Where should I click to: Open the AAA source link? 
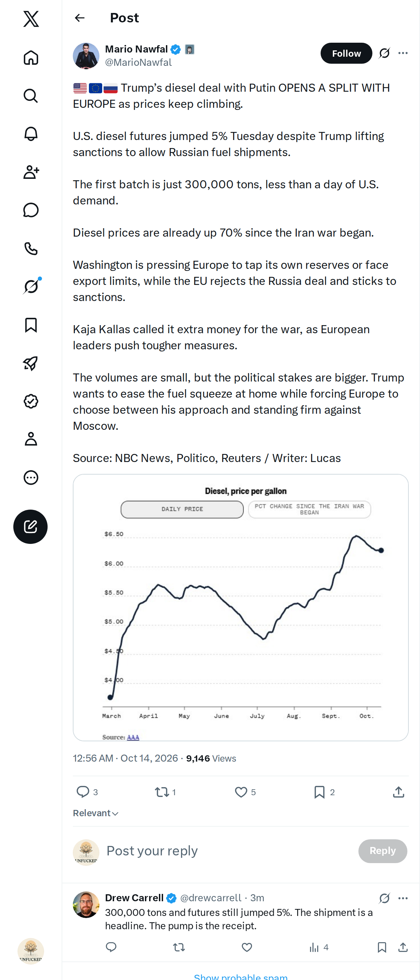(133, 737)
